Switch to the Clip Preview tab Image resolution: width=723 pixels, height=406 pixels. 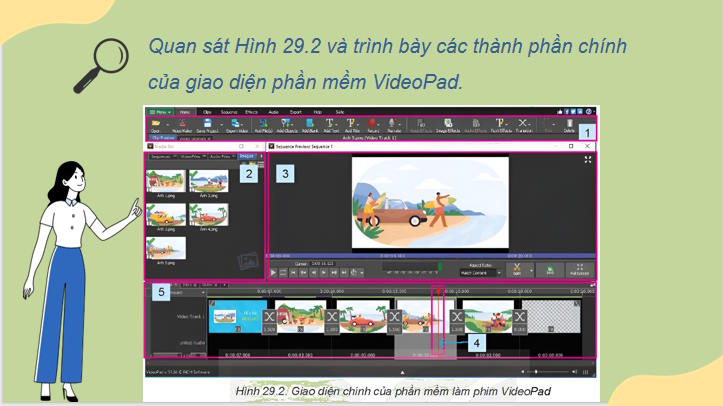click(x=163, y=138)
